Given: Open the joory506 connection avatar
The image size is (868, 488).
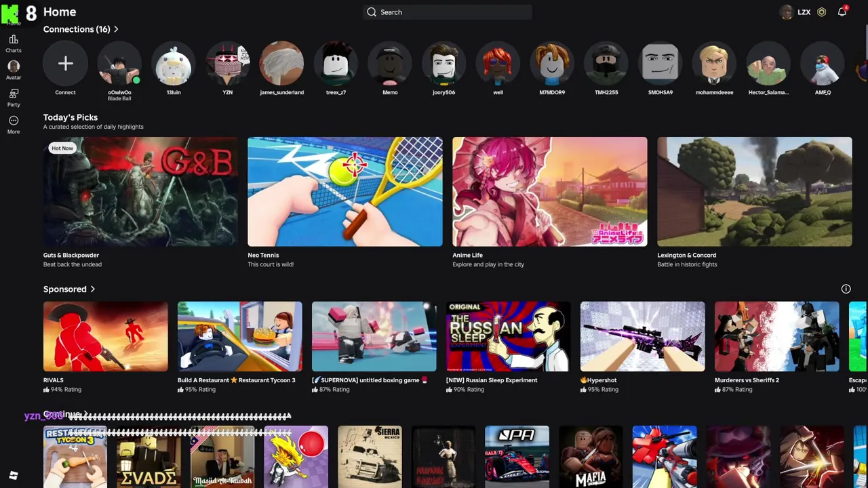Looking at the screenshot, I should [x=444, y=64].
